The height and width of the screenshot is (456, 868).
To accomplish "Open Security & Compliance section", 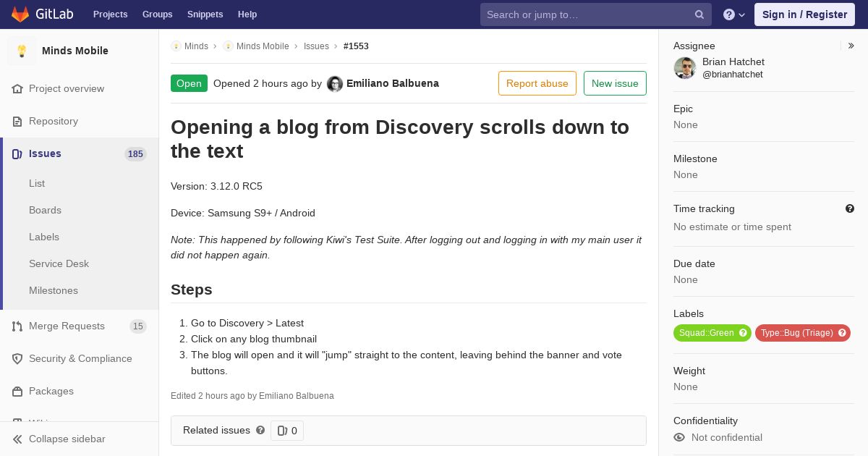I will pyautogui.click(x=80, y=358).
